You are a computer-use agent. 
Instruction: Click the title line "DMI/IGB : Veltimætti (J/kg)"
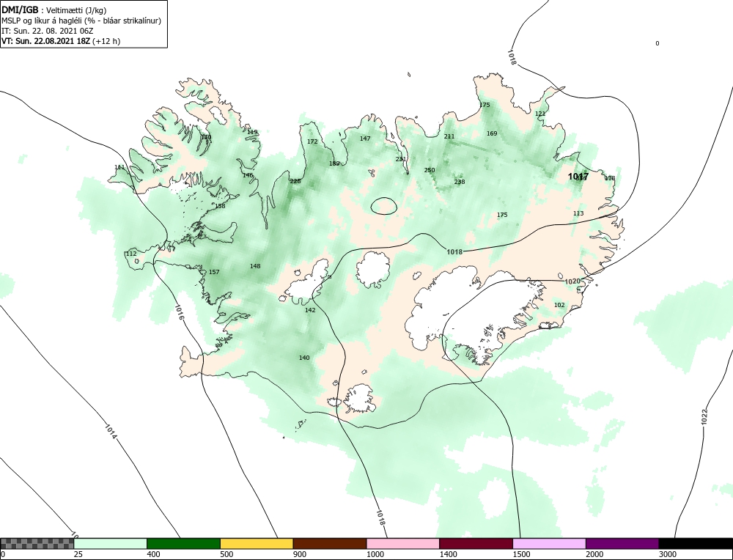pyautogui.click(x=54, y=10)
